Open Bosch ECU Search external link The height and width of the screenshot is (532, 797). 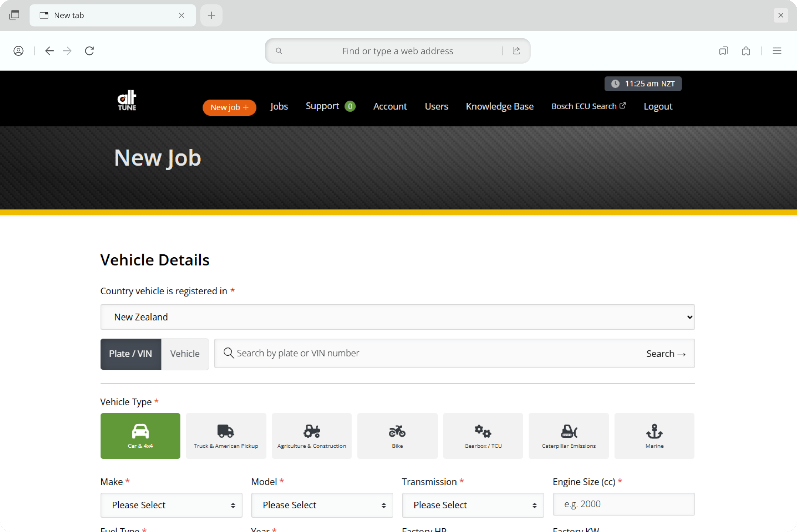[x=589, y=106]
